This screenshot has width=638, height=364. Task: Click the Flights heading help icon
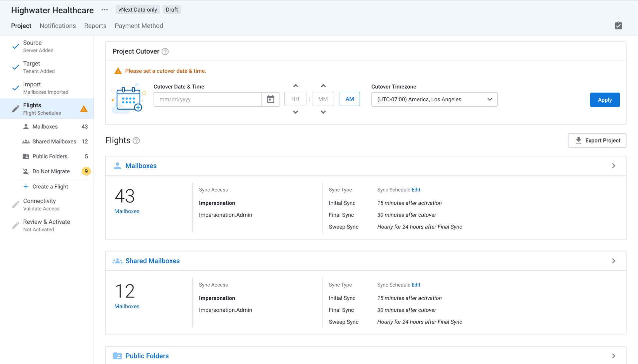[136, 140]
